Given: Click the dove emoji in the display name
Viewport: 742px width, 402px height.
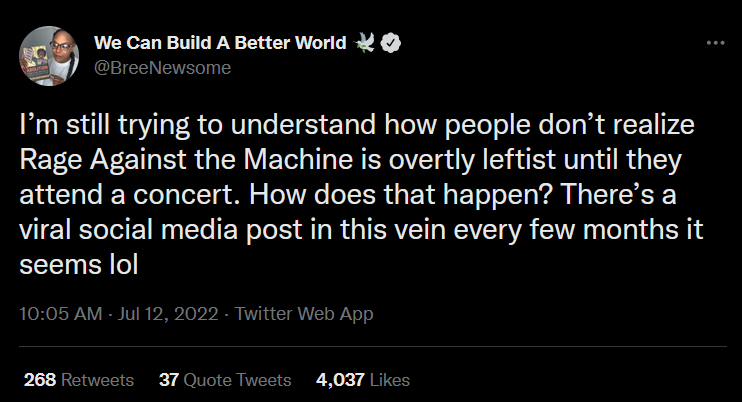Looking at the screenshot, I should coord(368,43).
